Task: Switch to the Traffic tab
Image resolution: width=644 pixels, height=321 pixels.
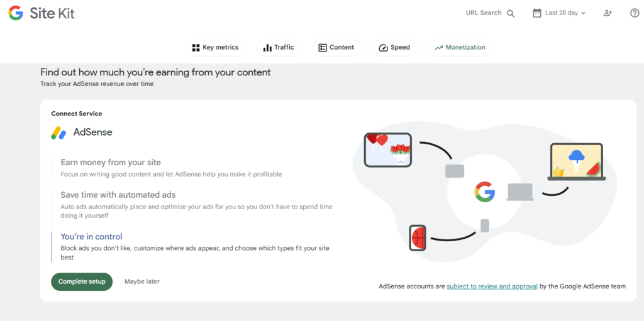Action: click(x=278, y=48)
